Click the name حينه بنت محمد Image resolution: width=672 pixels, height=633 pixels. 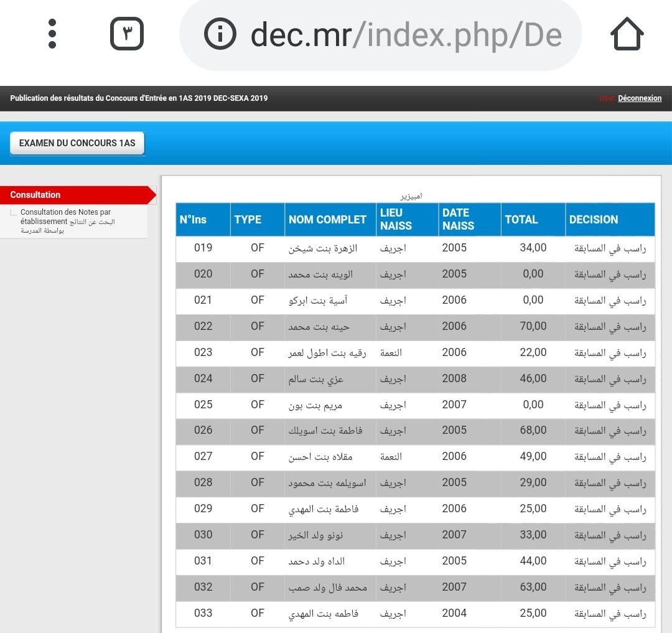click(319, 327)
